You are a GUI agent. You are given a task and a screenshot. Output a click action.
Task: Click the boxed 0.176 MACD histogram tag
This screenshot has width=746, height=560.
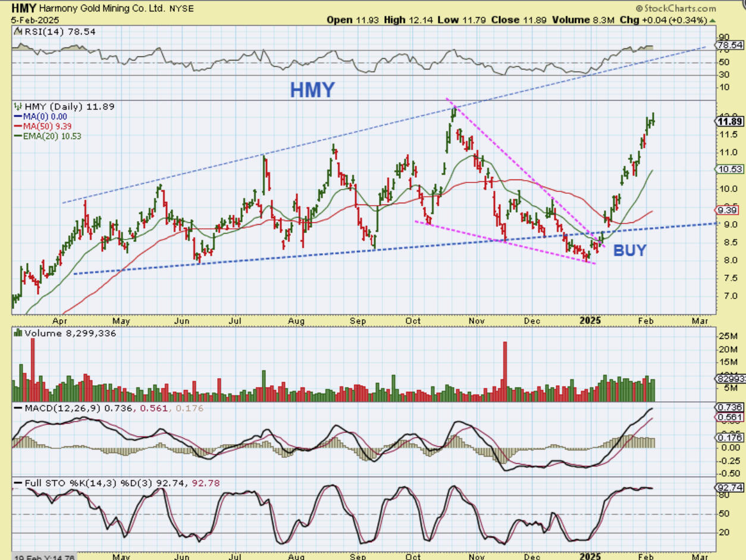pos(729,438)
